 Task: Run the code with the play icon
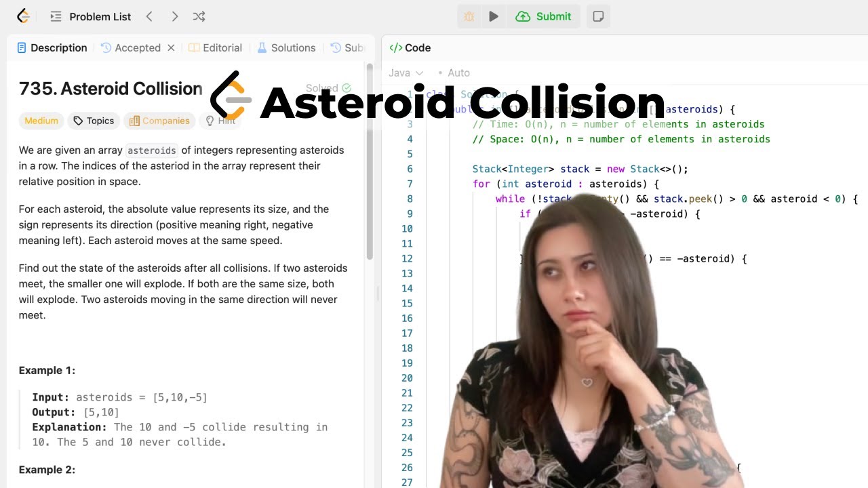tap(494, 16)
